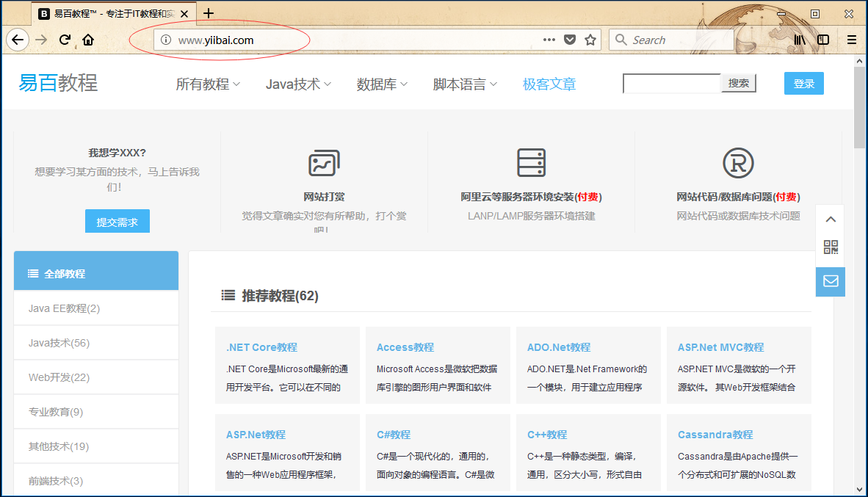This screenshot has height=497, width=868.
Task: Open the Firefox hamburger menu
Action: coord(852,40)
